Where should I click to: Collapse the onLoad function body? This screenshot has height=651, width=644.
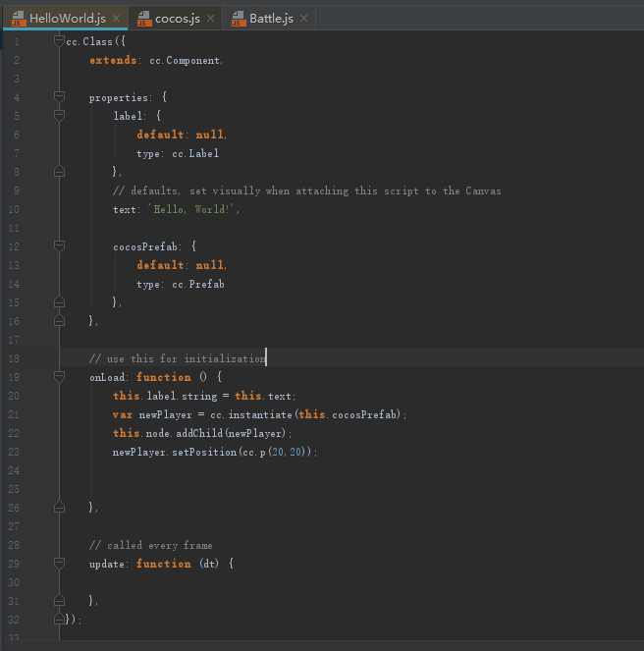click(59, 377)
